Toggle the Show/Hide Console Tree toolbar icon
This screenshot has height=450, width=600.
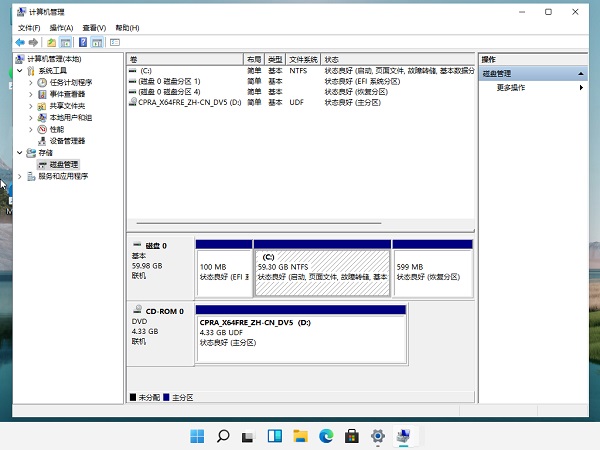point(66,43)
